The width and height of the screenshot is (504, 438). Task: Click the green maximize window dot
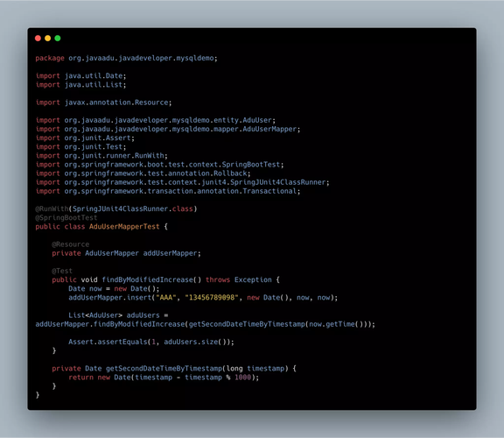[58, 39]
